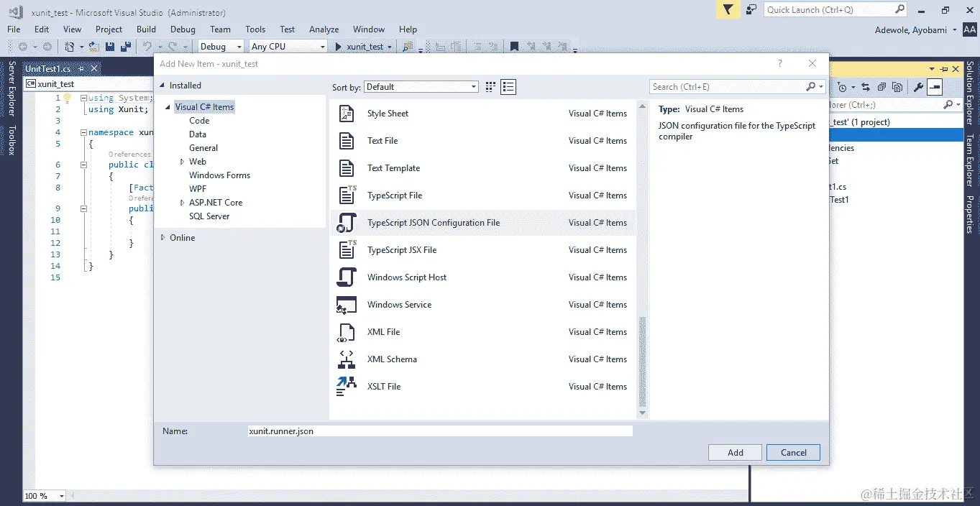Select the Style Sheet template icon
980x506 pixels.
(x=347, y=114)
